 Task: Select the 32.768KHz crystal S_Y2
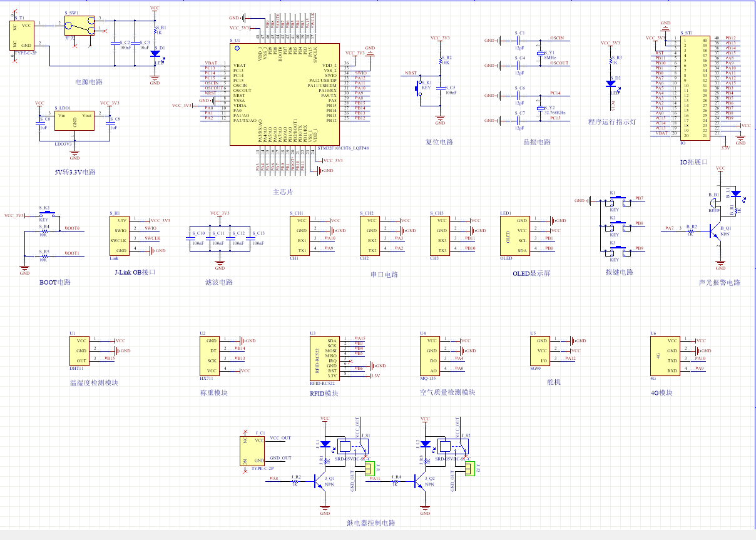539,108
